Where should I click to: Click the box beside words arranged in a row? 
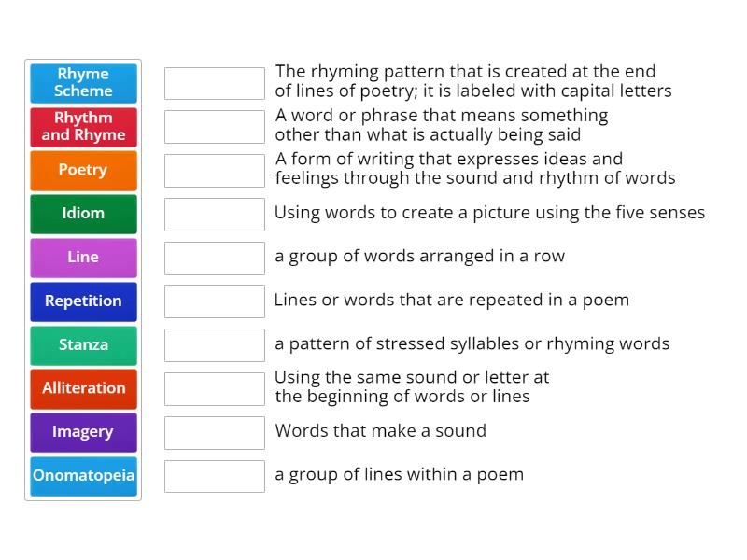point(214,258)
